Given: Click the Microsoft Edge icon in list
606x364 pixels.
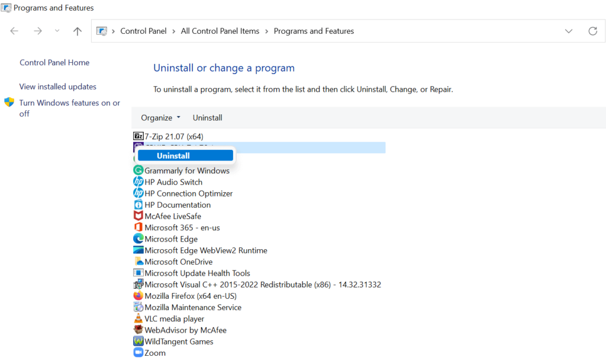Looking at the screenshot, I should coord(138,239).
